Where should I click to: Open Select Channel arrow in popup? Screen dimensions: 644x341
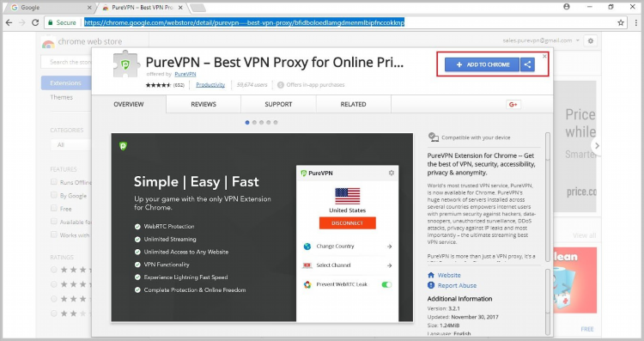click(x=389, y=265)
